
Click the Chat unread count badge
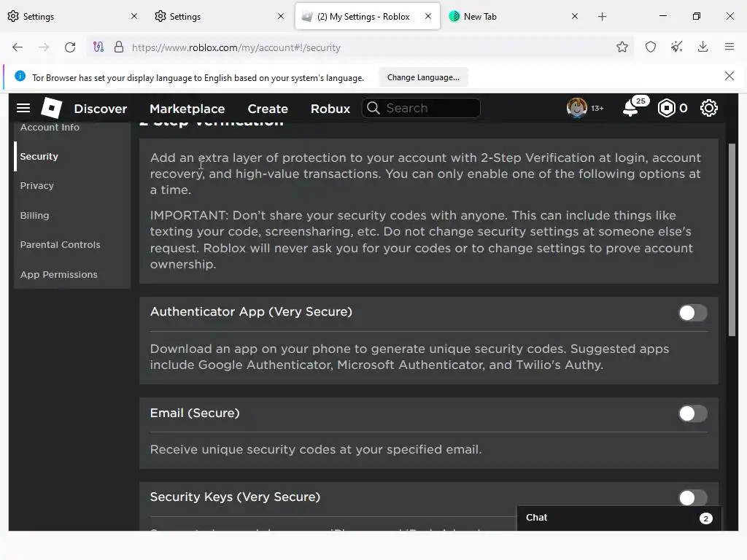[x=705, y=518]
